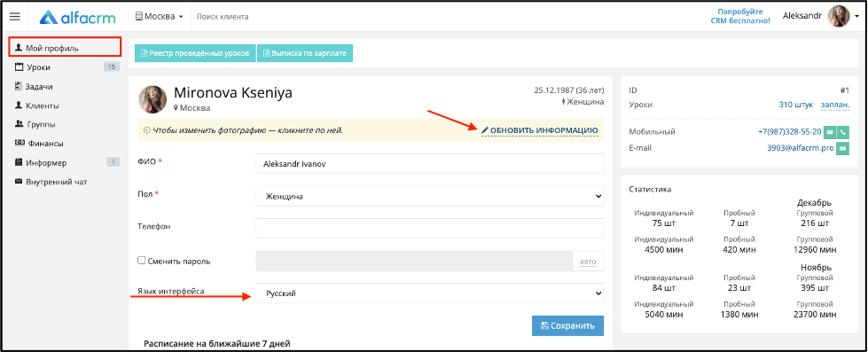
Task: Click the Задачи clipboard icon
Action: [x=19, y=86]
